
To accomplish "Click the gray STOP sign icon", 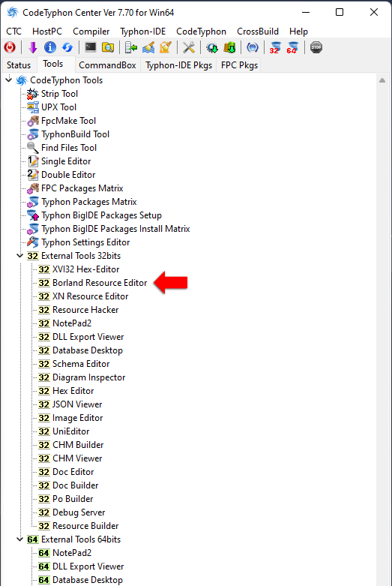I will (x=316, y=47).
